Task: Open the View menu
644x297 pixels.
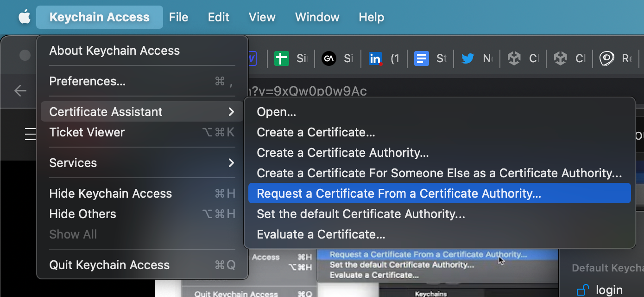Action: pyautogui.click(x=262, y=17)
